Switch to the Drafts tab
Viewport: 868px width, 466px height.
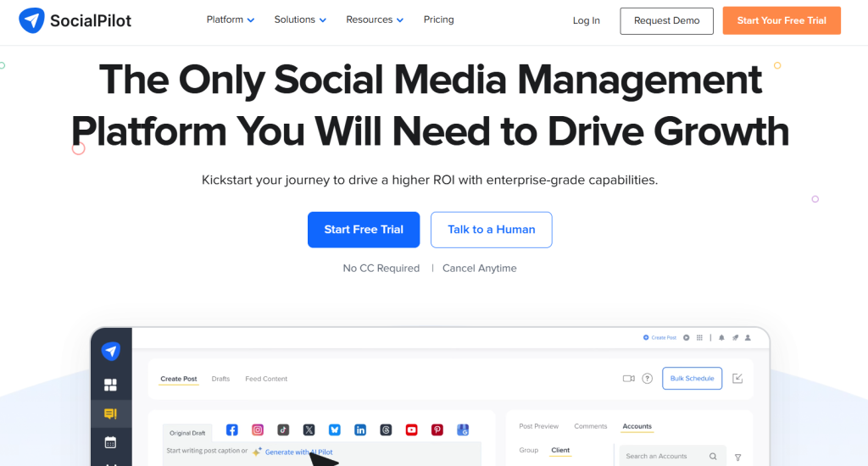tap(220, 379)
